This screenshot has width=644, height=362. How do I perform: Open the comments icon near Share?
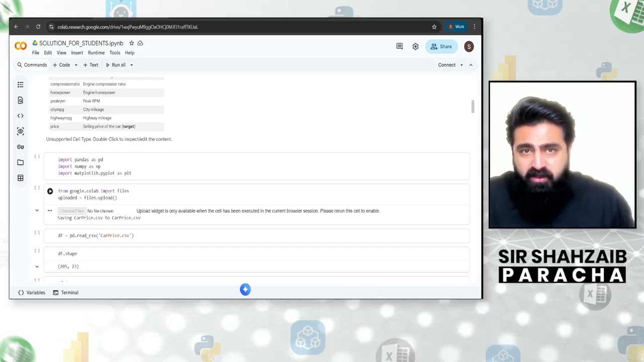pyautogui.click(x=399, y=47)
